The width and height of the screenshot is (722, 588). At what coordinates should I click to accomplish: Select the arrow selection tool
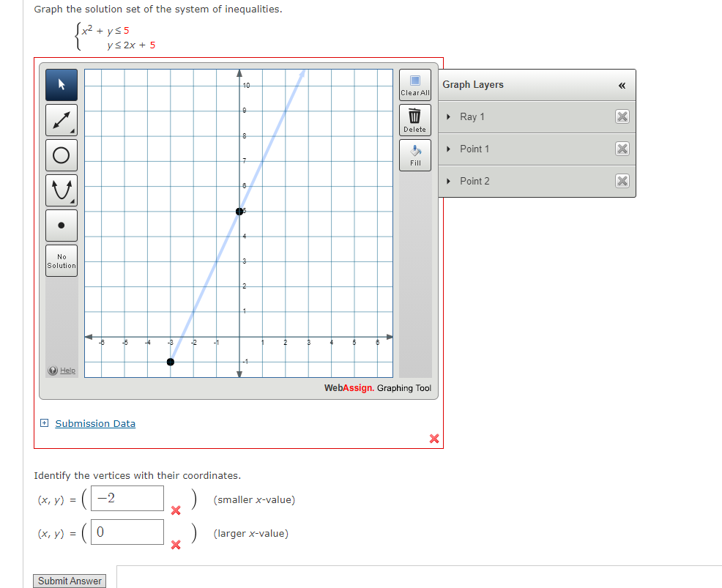pyautogui.click(x=61, y=84)
